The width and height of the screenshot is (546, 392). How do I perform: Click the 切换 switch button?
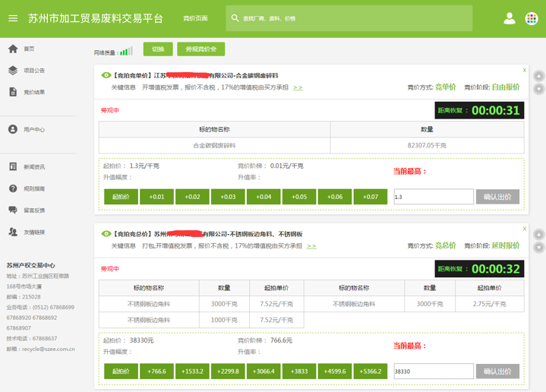(x=158, y=49)
